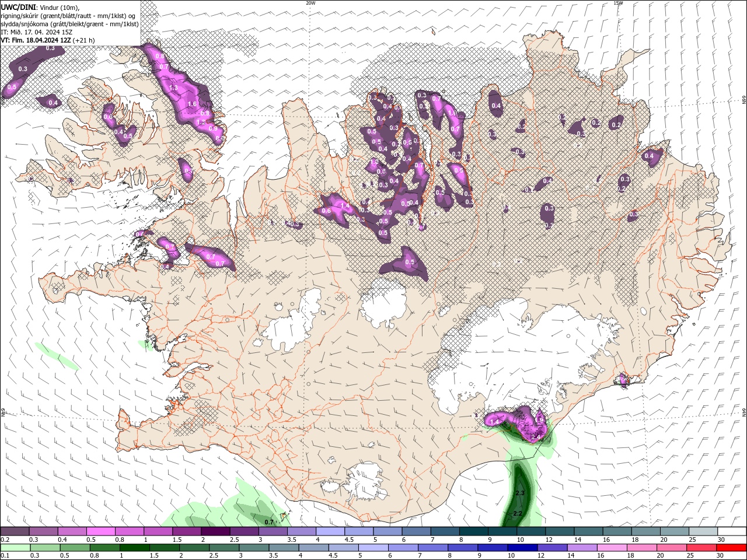Click the 1.3 snowfall value on the map
This screenshot has height=560, width=747.
(x=173, y=87)
